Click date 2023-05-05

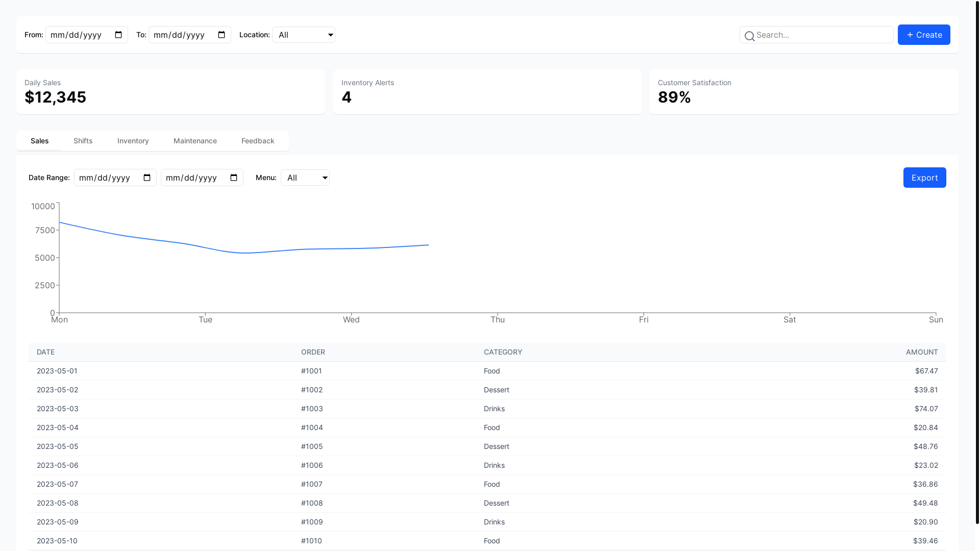tap(58, 446)
